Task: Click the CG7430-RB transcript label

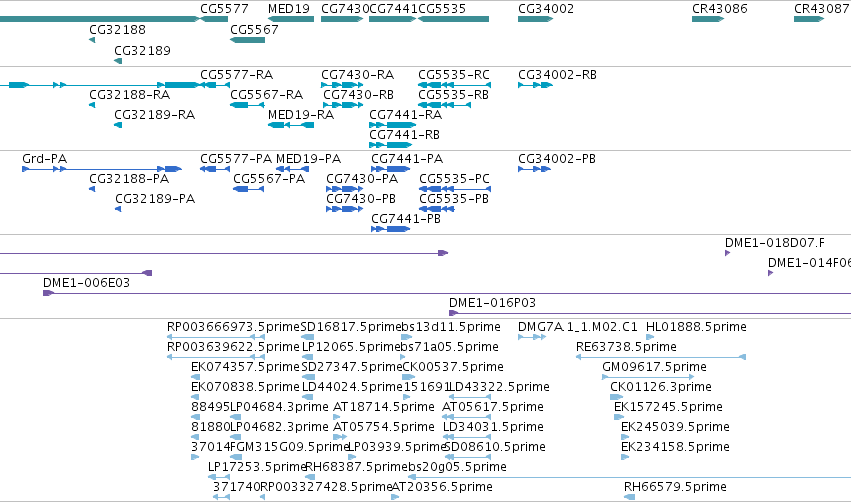Action: point(358,95)
